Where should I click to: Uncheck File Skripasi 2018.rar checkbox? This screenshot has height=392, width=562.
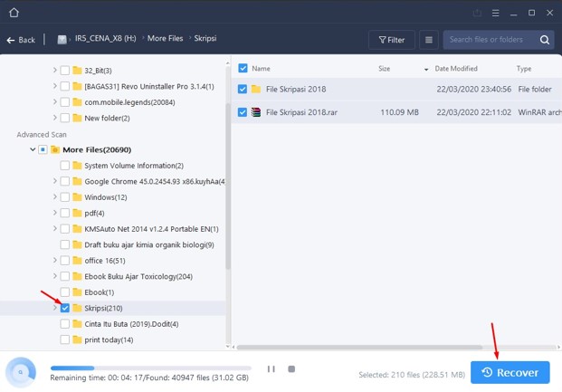pos(243,112)
